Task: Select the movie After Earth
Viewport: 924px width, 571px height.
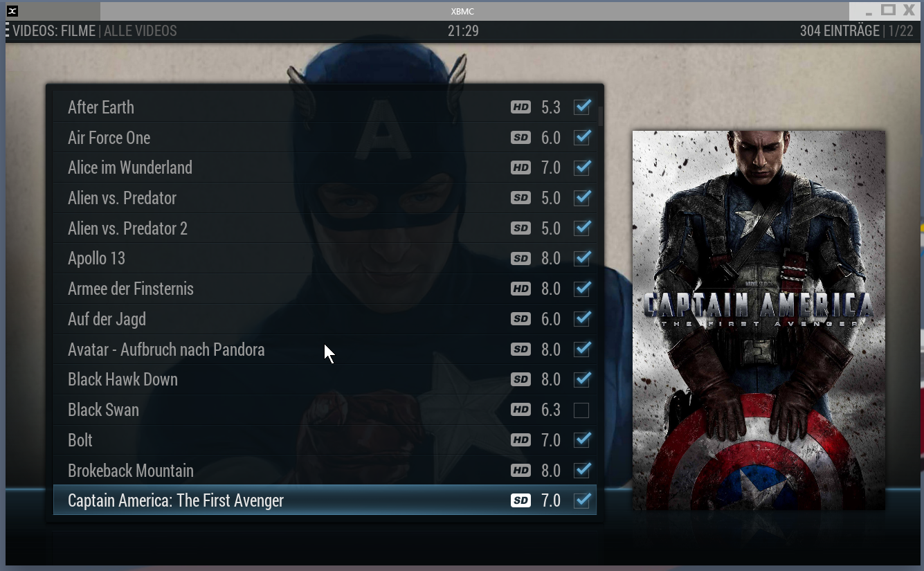Action: click(x=325, y=107)
